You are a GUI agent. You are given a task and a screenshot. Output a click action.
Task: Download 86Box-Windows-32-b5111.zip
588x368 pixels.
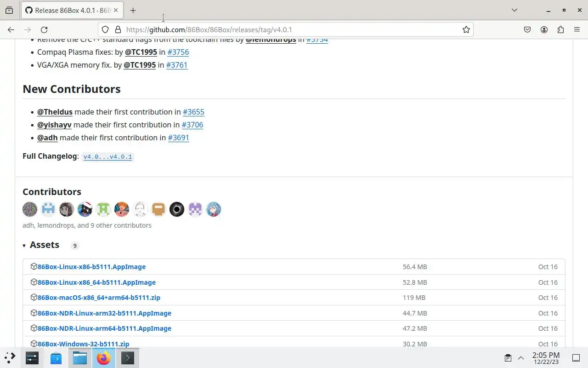coord(83,344)
